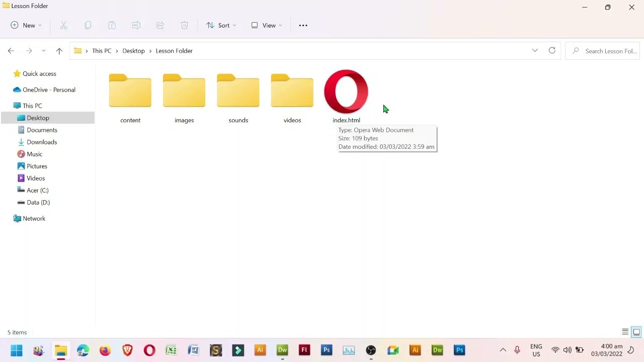Image resolution: width=644 pixels, height=362 pixels.
Task: Click the Copy toolbar icon
Action: point(88,25)
